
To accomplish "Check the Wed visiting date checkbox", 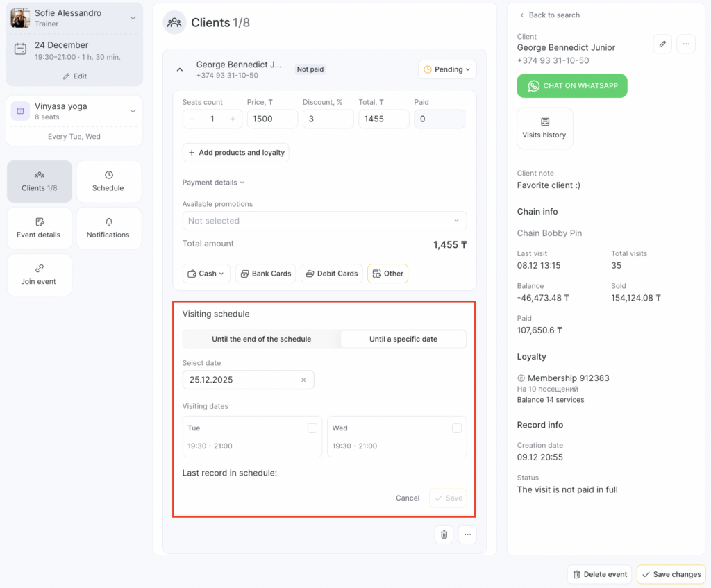I will pyautogui.click(x=457, y=428).
